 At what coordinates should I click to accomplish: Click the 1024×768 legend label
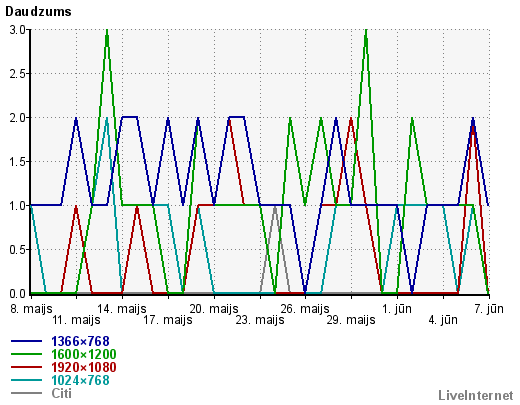click(80, 380)
